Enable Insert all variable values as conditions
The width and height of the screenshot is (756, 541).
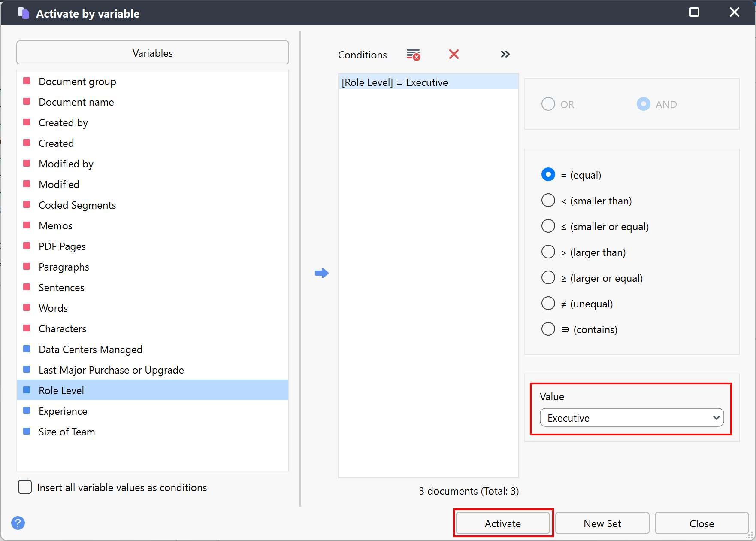25,487
